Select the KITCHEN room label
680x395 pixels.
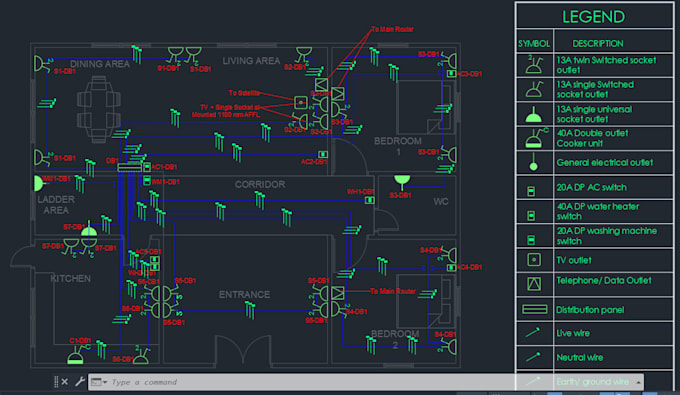(71, 278)
